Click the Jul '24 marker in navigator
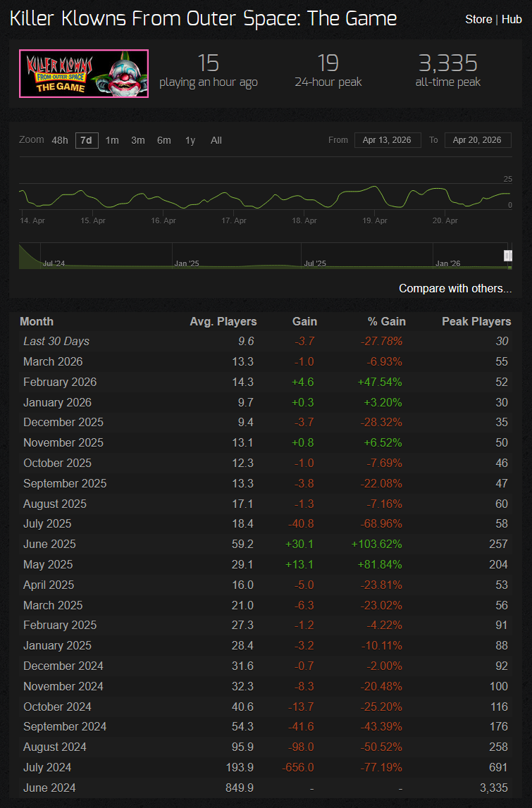 click(54, 263)
